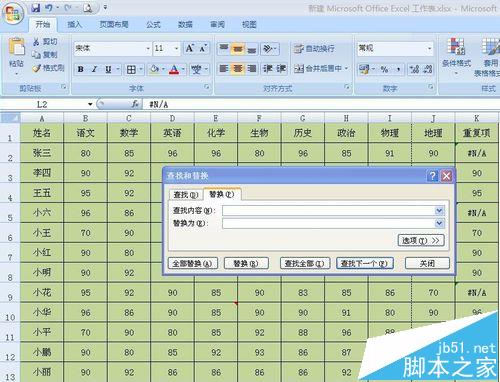Image resolution: width=500 pixels, height=382 pixels.
Task: Decrease font size with small A
Action: (203, 49)
